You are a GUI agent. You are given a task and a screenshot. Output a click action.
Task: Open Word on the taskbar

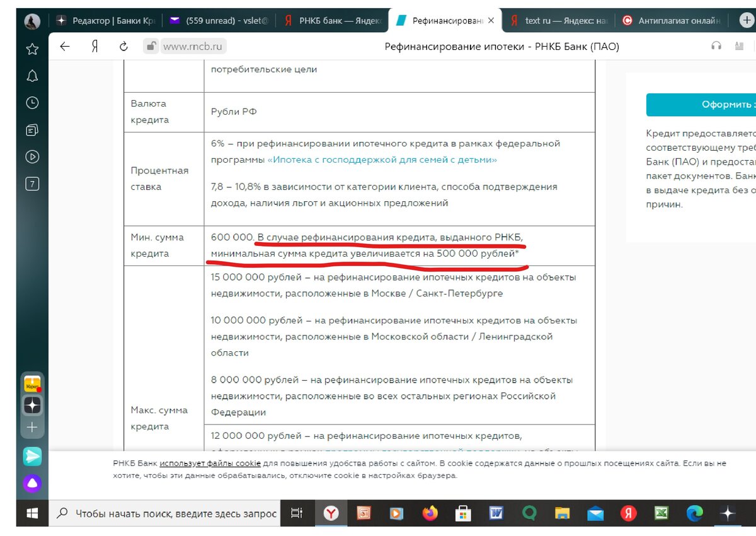[496, 513]
